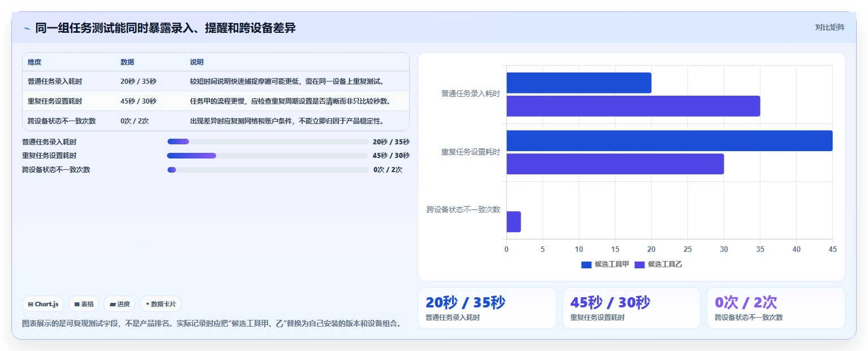Click the short purple bar for 跨设备状态不一致次数
This screenshot has width=868, height=351.
point(514,221)
